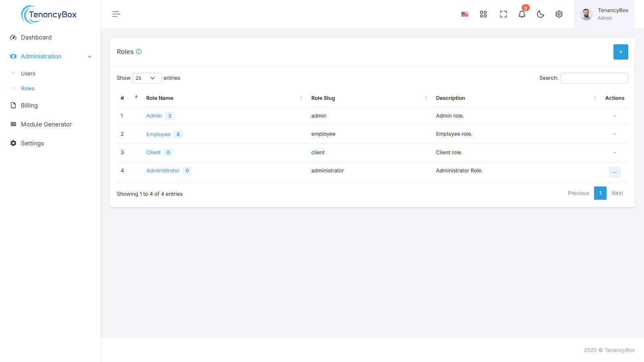Open the entries-per-page dropdown

[147, 78]
